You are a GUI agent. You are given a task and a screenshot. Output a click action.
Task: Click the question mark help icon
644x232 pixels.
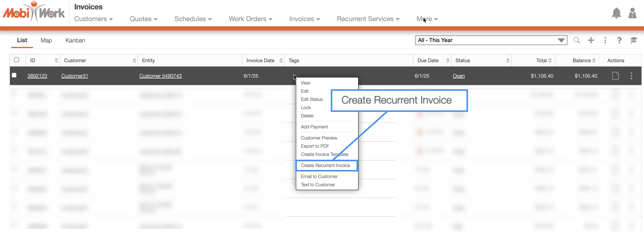[x=619, y=40]
